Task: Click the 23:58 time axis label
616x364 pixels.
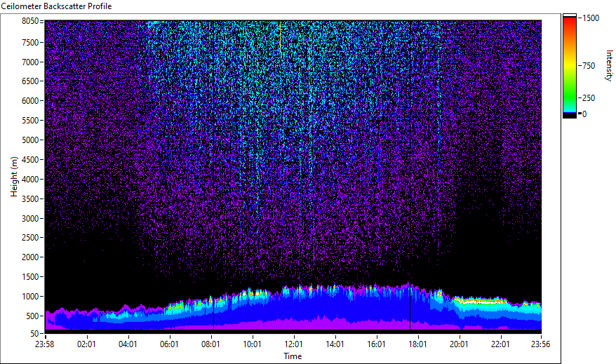Action: click(45, 344)
